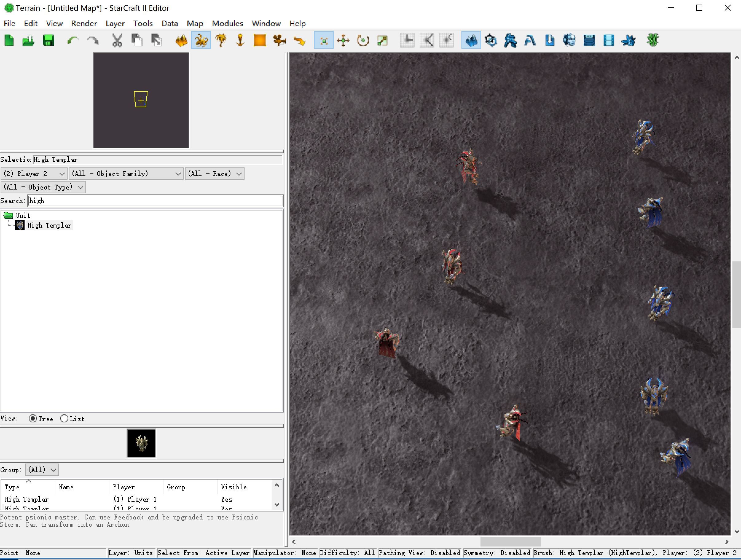The image size is (741, 560).
Task: Select the Cameras layer icon
Action: (279, 41)
